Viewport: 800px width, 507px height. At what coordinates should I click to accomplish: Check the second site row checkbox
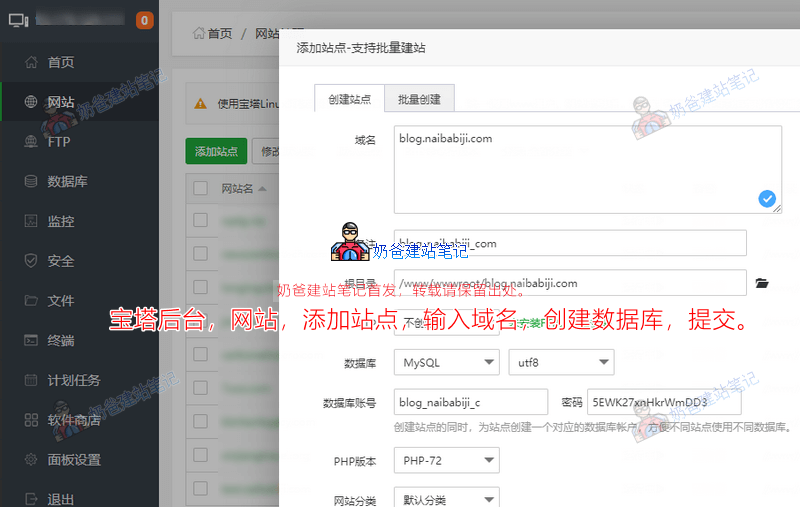[x=201, y=254]
